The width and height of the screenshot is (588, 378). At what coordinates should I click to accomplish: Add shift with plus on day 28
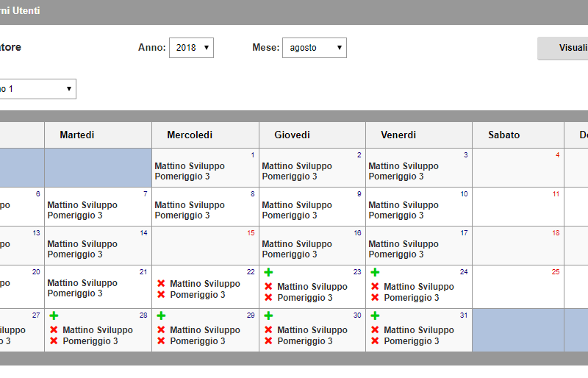coord(54,315)
